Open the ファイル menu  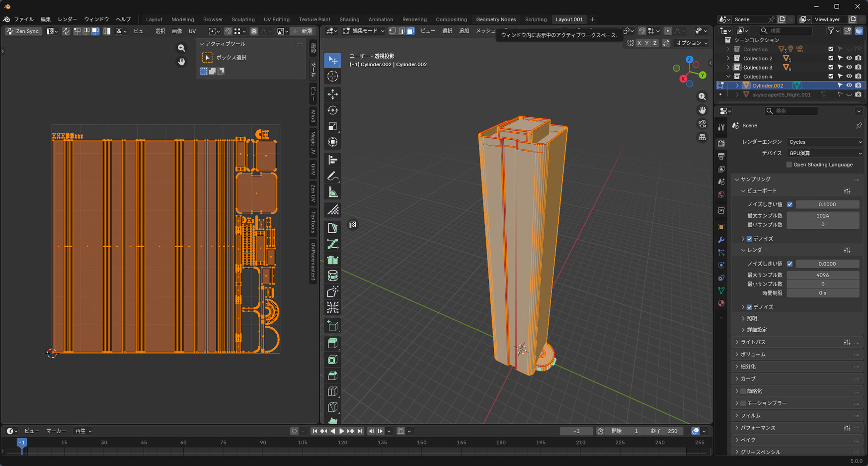(x=23, y=19)
